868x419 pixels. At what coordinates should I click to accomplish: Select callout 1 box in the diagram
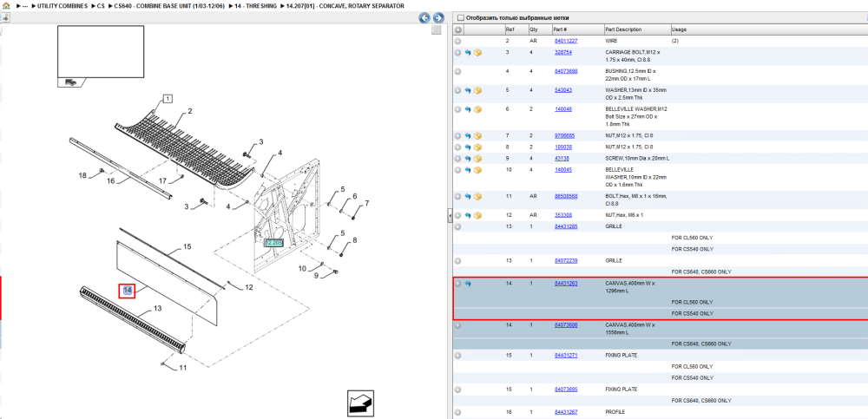(168, 99)
